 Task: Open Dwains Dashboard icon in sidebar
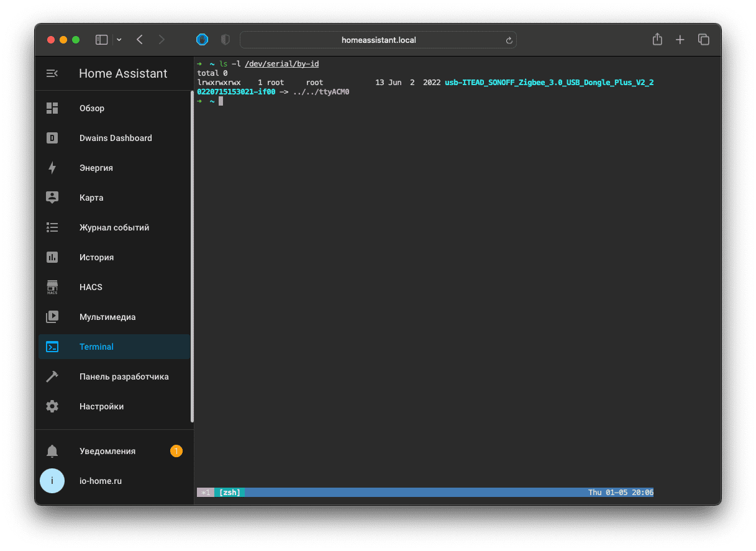pos(52,138)
